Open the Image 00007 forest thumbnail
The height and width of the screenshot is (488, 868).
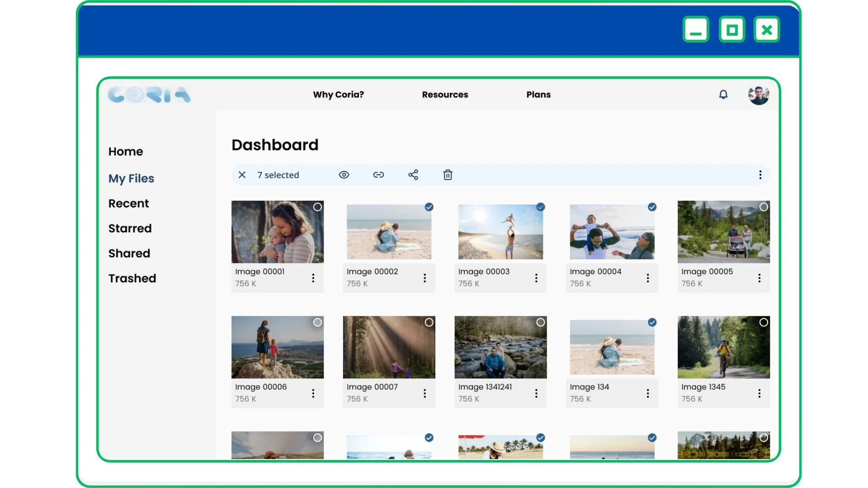click(389, 347)
